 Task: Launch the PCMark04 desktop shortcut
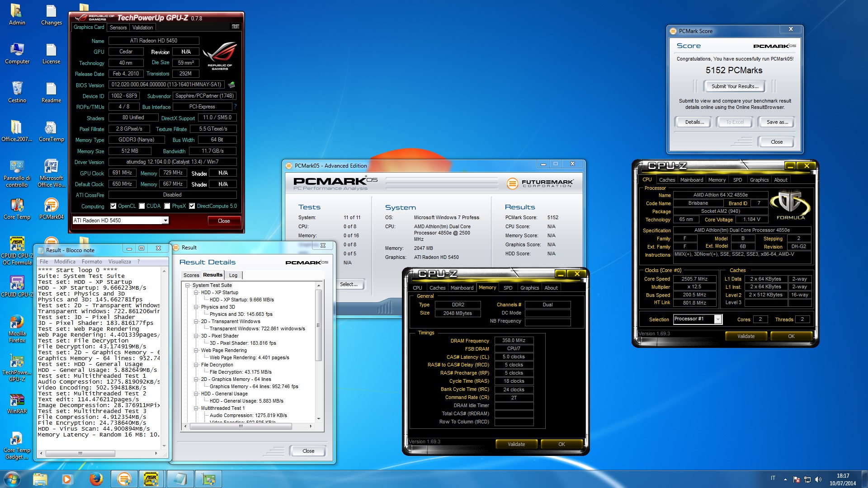click(x=52, y=209)
